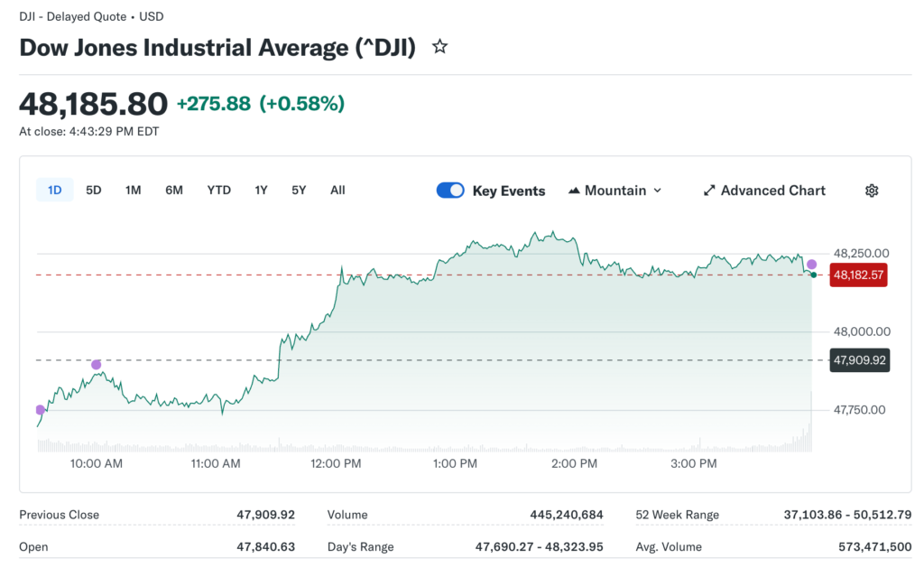Viewport: 924px width, 587px height.
Task: Select the 1D time range tab
Action: tap(55, 191)
